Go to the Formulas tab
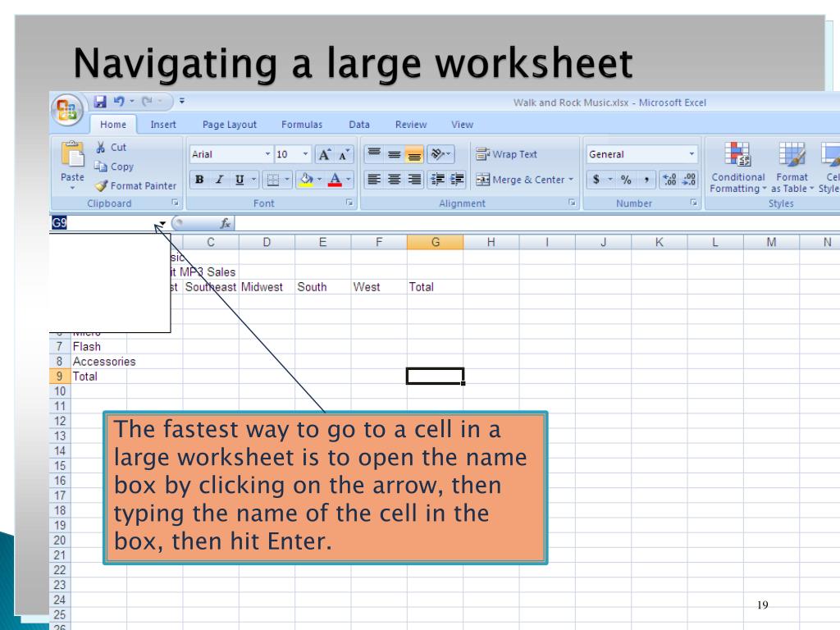The width and height of the screenshot is (840, 630). point(302,125)
